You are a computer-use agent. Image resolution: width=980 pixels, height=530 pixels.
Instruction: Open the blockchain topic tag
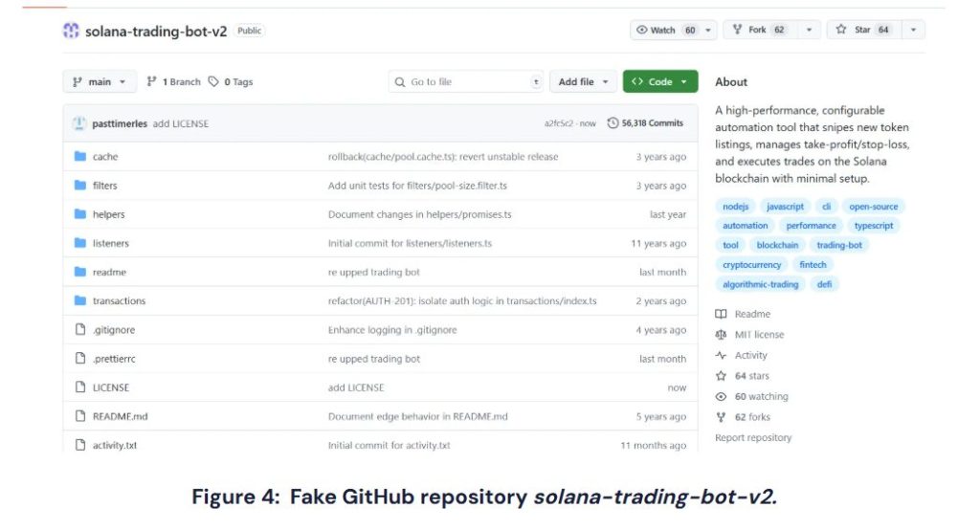[x=777, y=245]
